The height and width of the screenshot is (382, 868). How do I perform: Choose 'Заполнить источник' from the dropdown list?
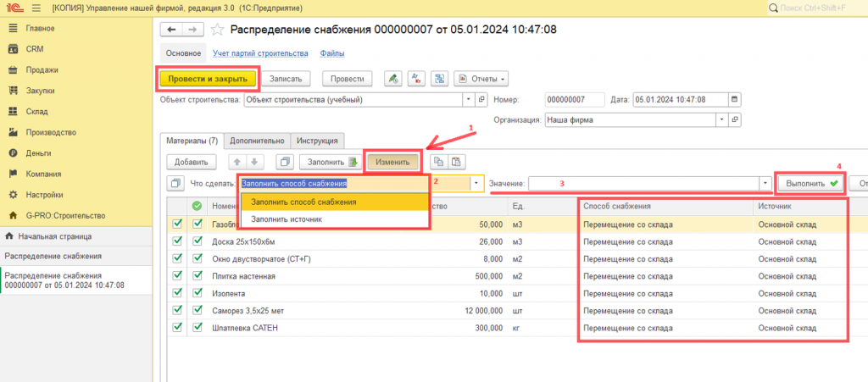pos(287,219)
